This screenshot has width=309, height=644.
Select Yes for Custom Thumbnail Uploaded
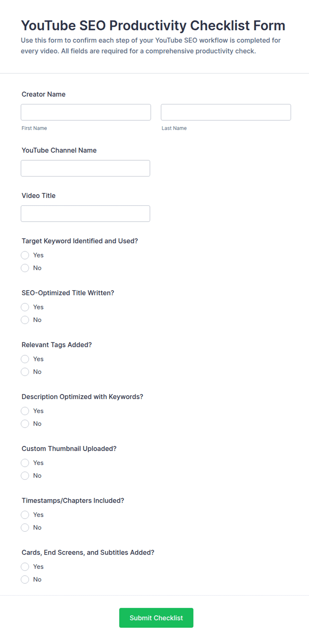click(x=25, y=463)
